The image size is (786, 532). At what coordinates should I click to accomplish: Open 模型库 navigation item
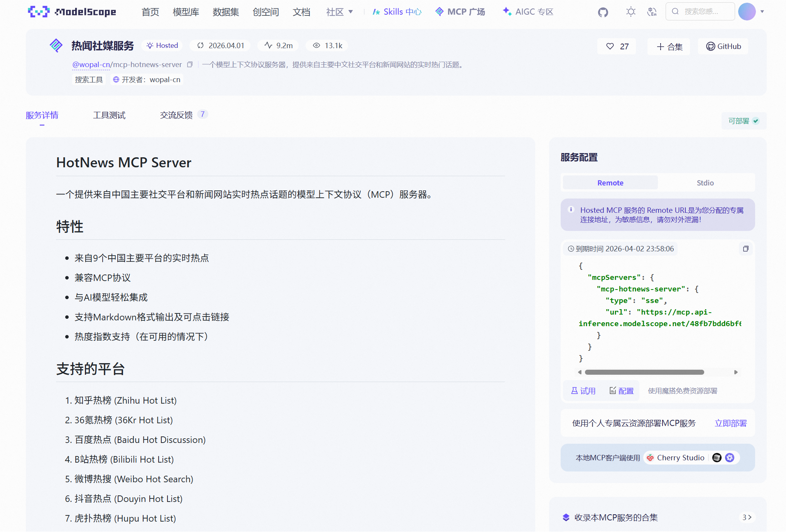tap(186, 12)
